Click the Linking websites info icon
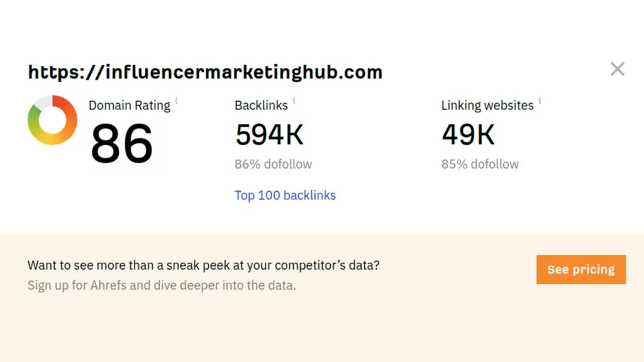Viewport: 644px width, 362px height. (x=540, y=100)
